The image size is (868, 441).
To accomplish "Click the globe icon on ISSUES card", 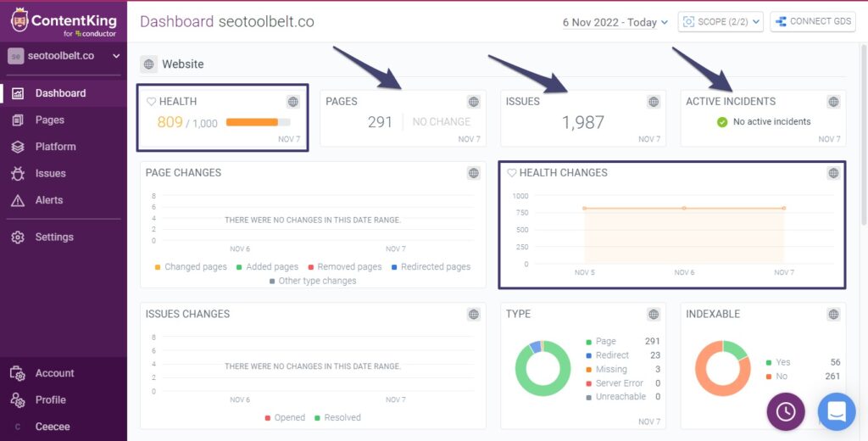I will tap(654, 102).
